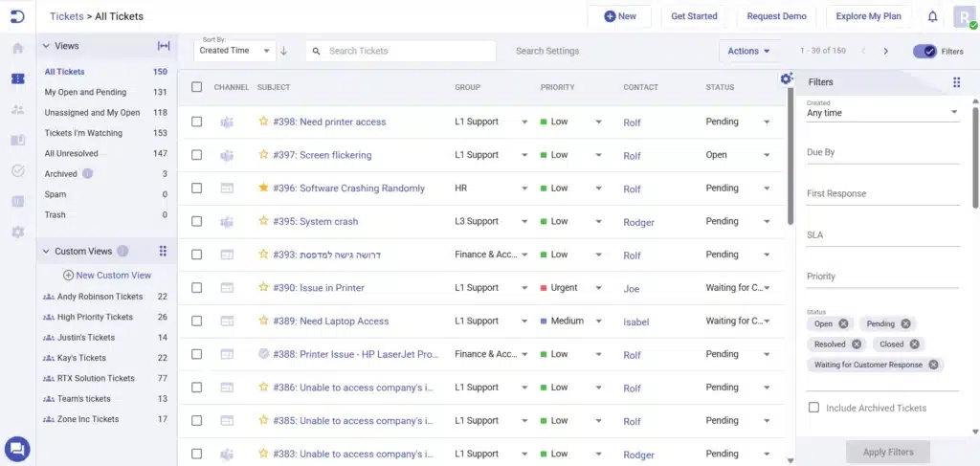This screenshot has height=466, width=980.
Task: Remove the Closed status filter chip
Action: tap(914, 344)
